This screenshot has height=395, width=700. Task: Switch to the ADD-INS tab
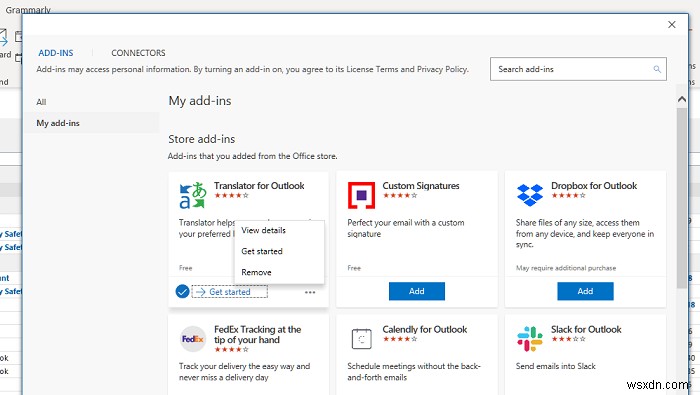pos(56,53)
